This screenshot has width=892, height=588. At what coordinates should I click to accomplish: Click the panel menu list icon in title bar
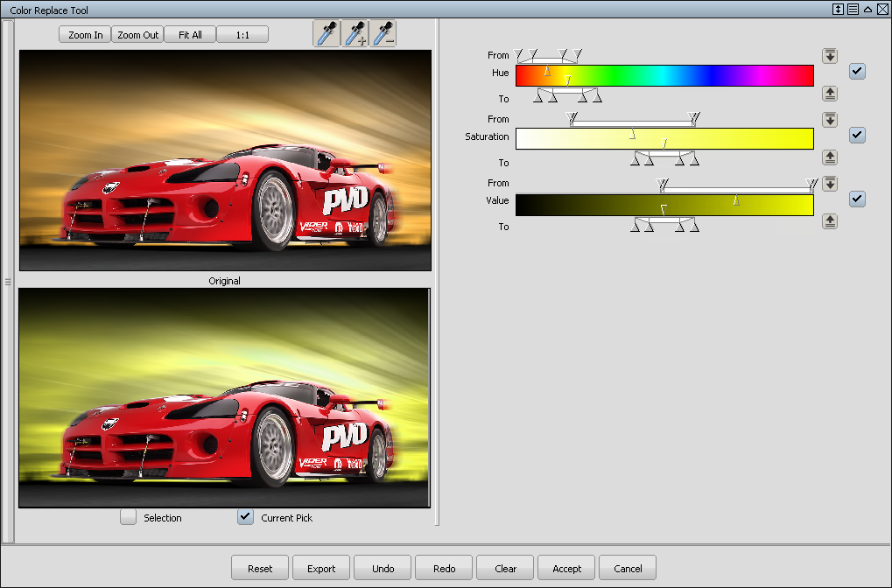tap(853, 9)
